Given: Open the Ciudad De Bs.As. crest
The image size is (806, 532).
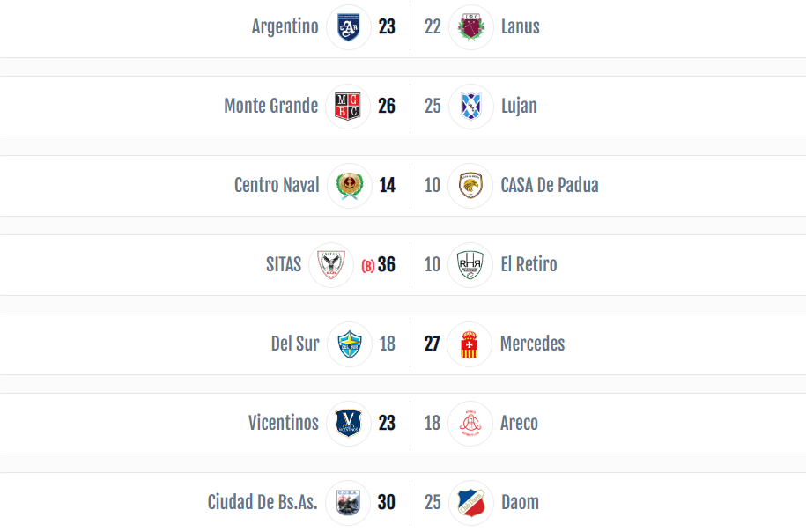Looking at the screenshot, I should [x=348, y=502].
